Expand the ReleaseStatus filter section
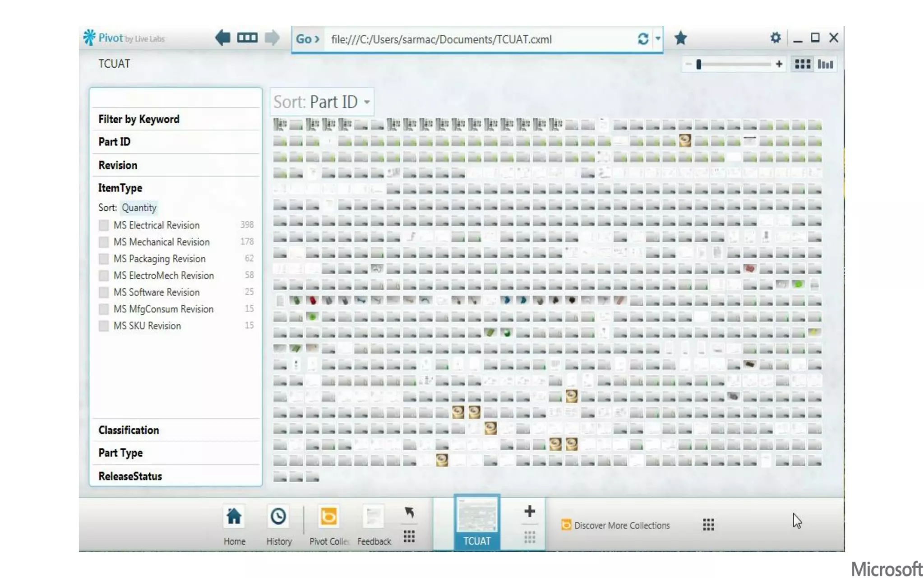This screenshot has width=924, height=578. pyautogui.click(x=130, y=476)
